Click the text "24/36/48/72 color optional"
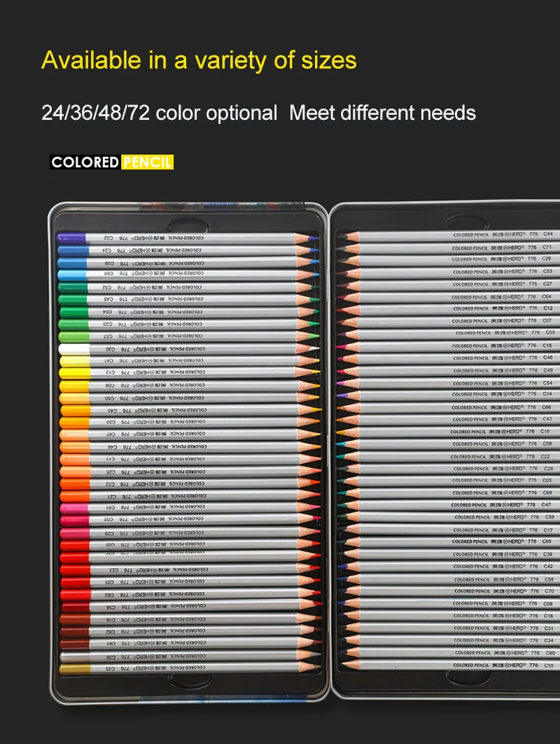The width and height of the screenshot is (560, 744). coord(160,113)
